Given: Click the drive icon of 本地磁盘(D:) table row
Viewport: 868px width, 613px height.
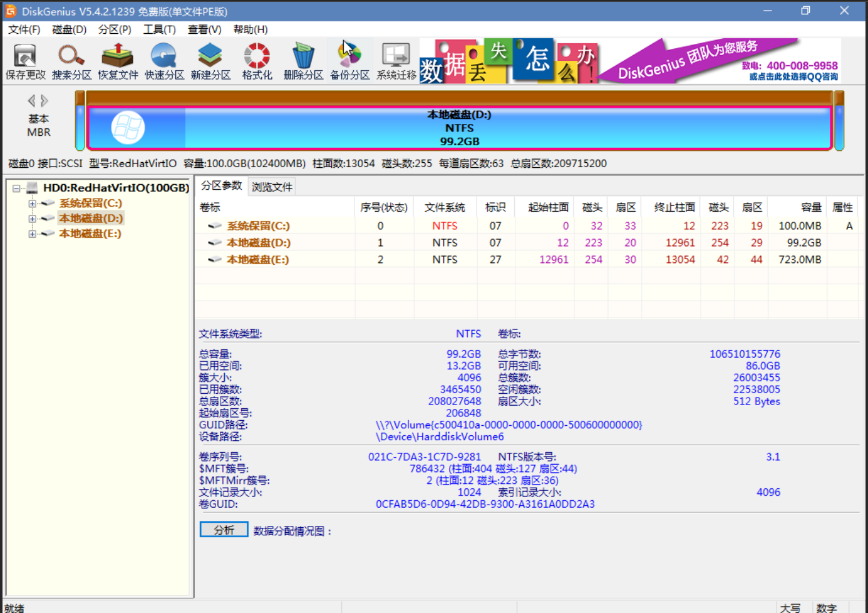Looking at the screenshot, I should point(215,242).
